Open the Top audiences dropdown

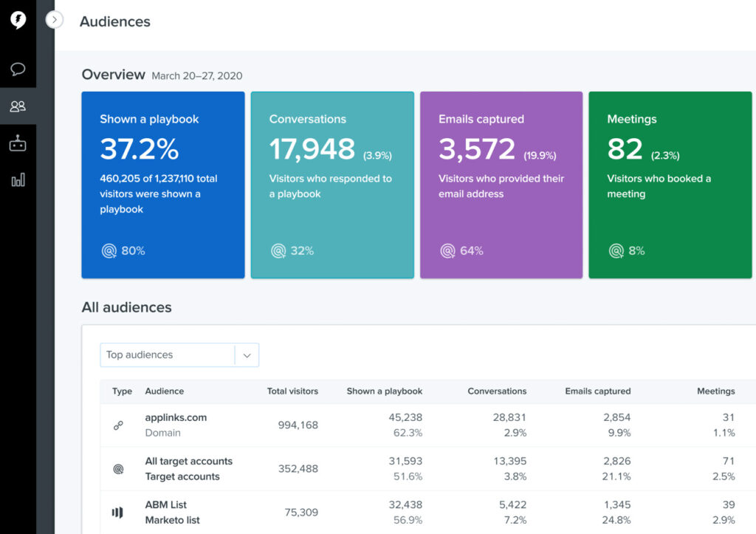179,355
